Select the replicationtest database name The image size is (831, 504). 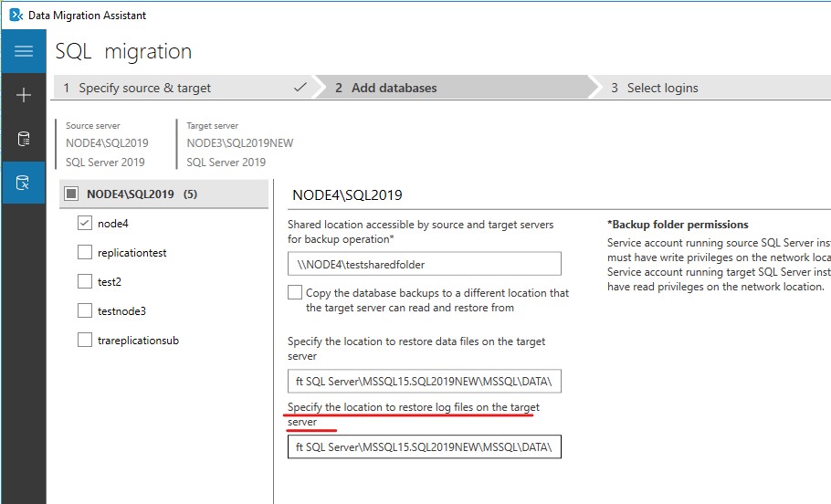(132, 253)
